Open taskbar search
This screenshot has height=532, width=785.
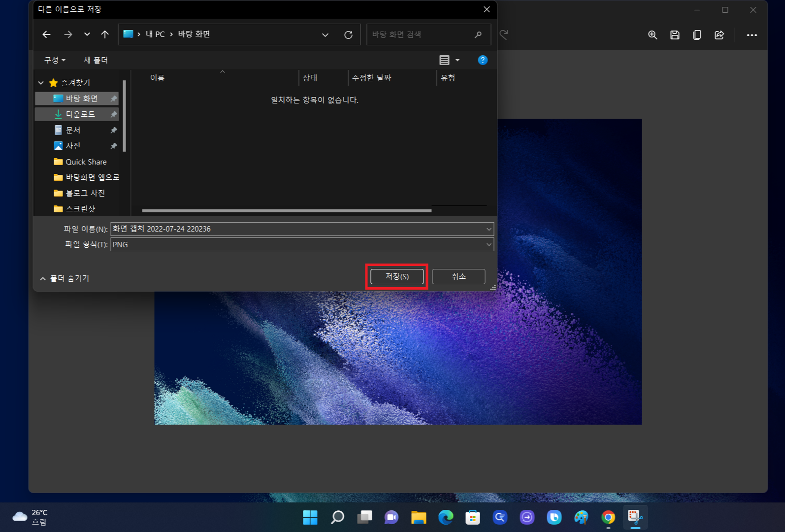(337, 517)
